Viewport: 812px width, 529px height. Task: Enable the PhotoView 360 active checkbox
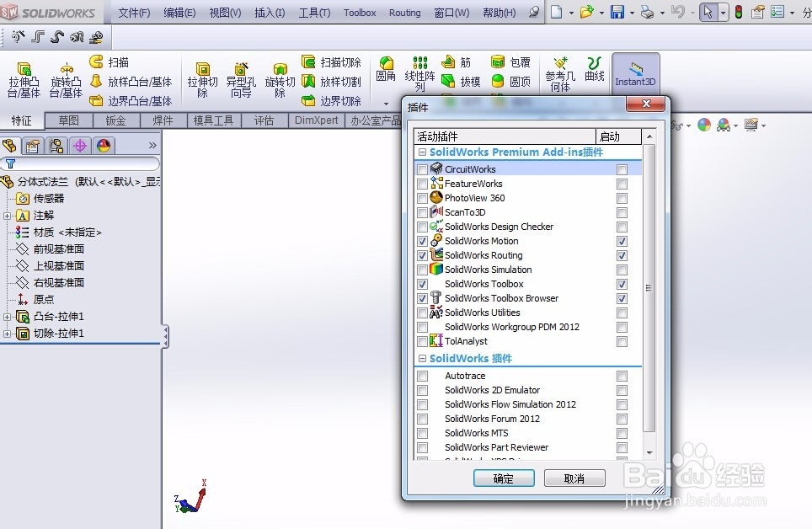click(423, 199)
